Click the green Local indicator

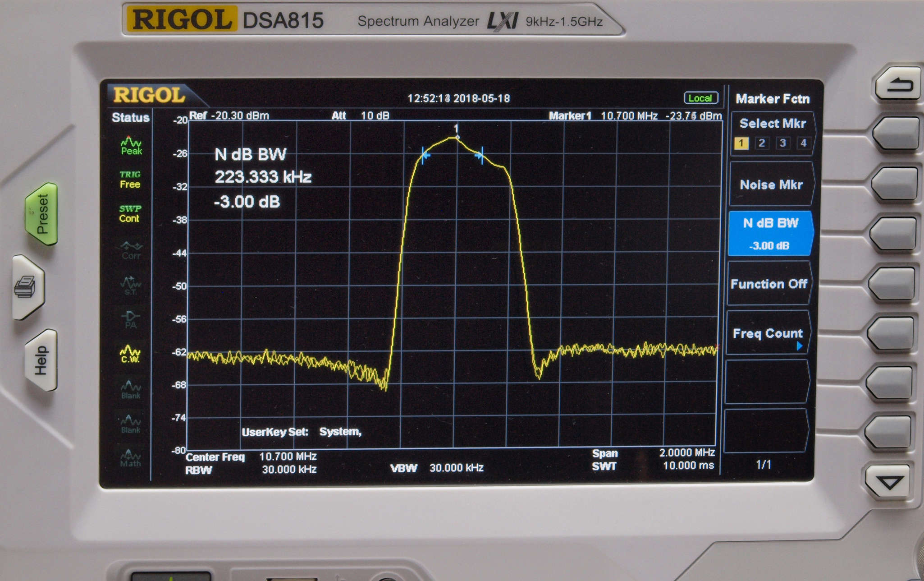click(x=700, y=98)
